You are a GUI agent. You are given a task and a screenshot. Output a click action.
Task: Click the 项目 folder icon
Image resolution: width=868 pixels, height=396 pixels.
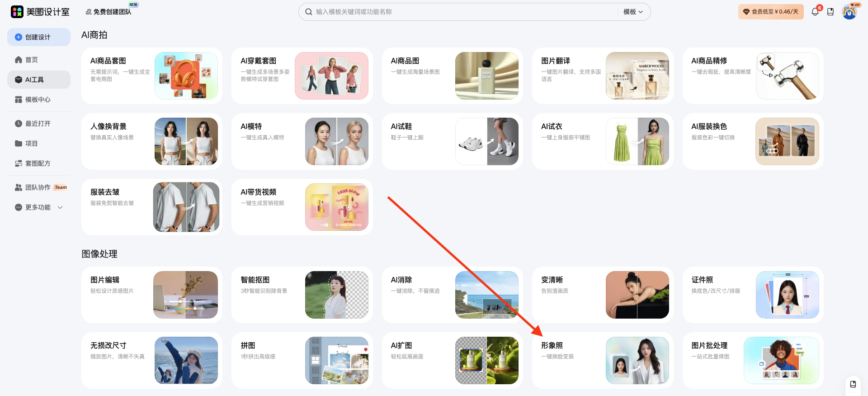(x=19, y=143)
